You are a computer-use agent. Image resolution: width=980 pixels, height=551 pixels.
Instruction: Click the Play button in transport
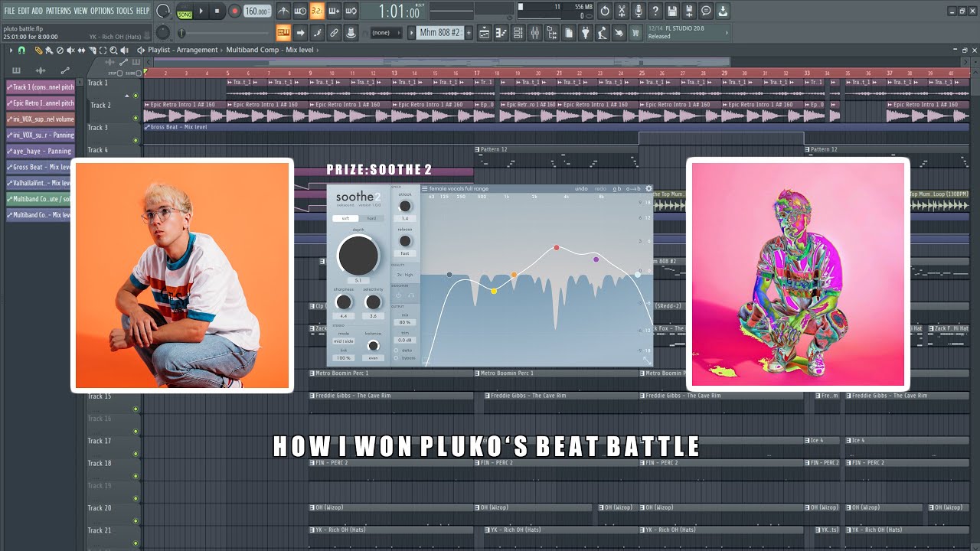tap(201, 11)
